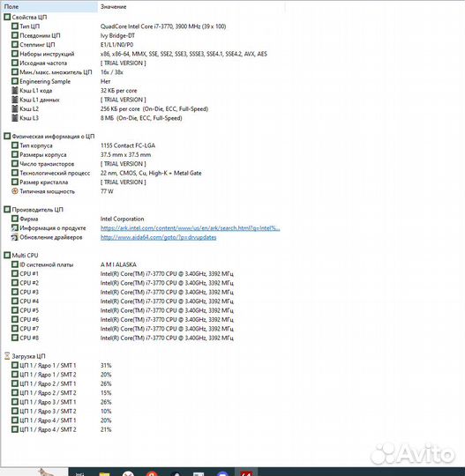This screenshot has width=465, height=476.
Task: Select the "ЦП 1 / Ядро 4 / SMT 1" row label
Action: [x=48, y=420]
